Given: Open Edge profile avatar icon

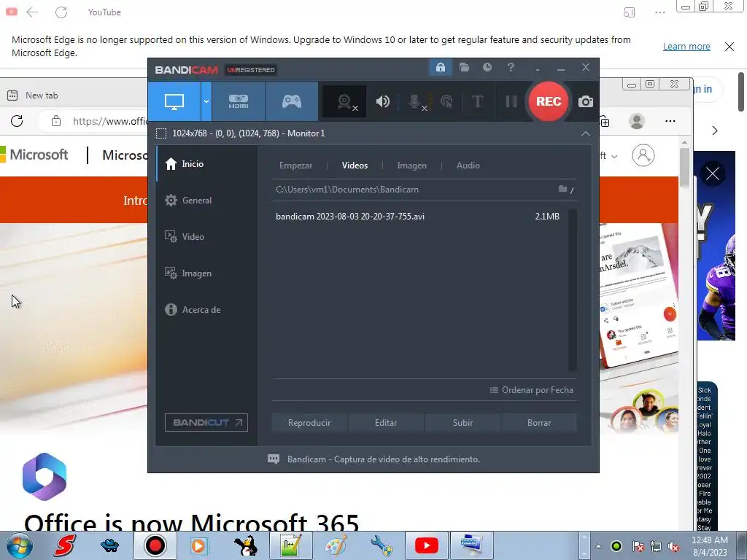Looking at the screenshot, I should [636, 121].
